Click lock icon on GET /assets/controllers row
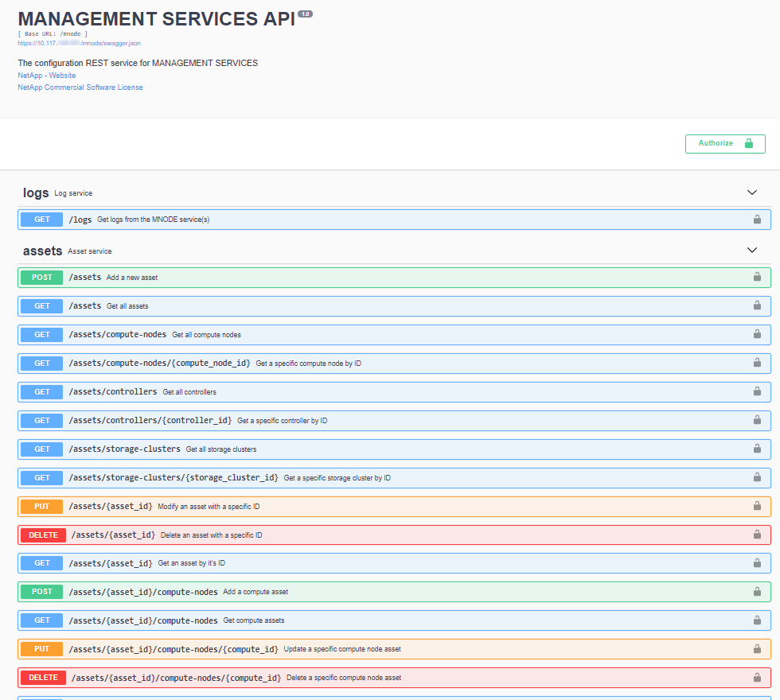780x700 pixels. pos(757,392)
